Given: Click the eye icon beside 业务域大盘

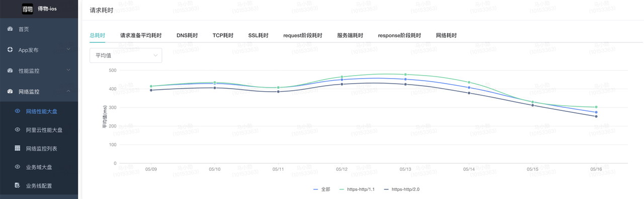Looking at the screenshot, I should click(x=18, y=167).
